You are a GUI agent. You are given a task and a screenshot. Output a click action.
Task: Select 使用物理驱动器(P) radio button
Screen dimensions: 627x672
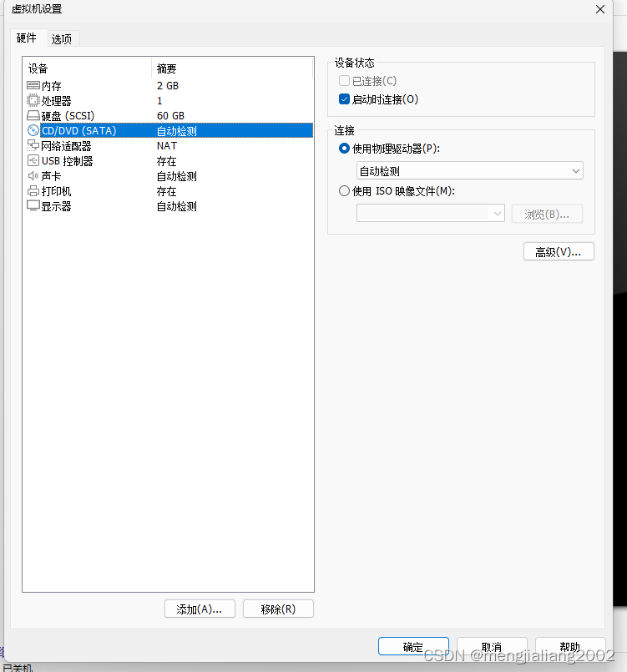click(x=344, y=149)
